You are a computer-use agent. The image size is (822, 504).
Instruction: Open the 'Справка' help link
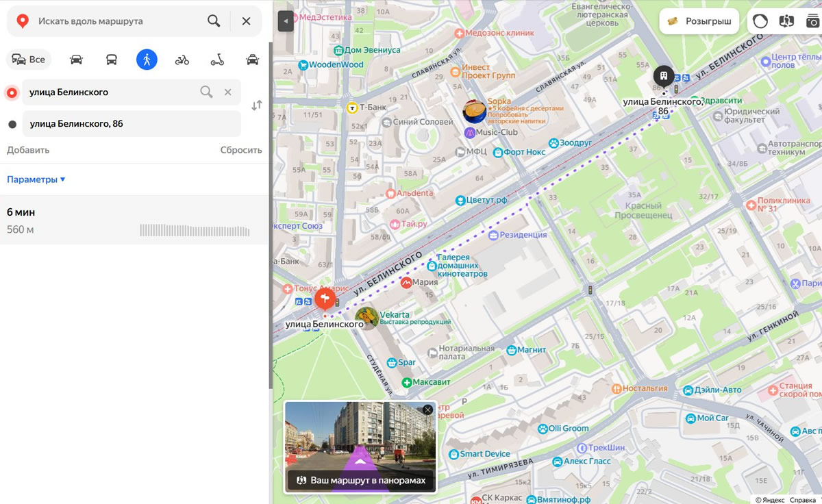pyautogui.click(x=802, y=500)
